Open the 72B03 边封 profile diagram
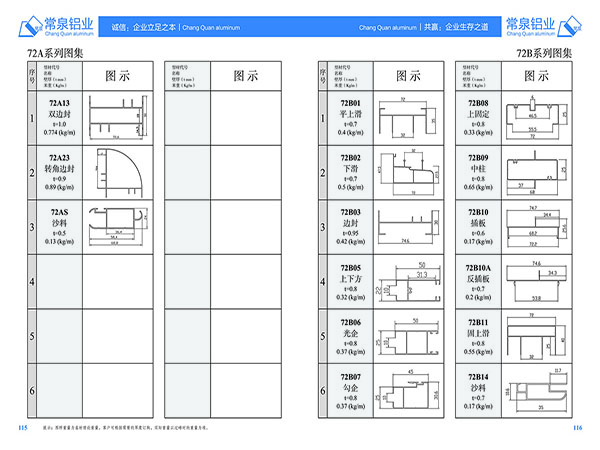The width and height of the screenshot is (600, 450). (x=408, y=227)
